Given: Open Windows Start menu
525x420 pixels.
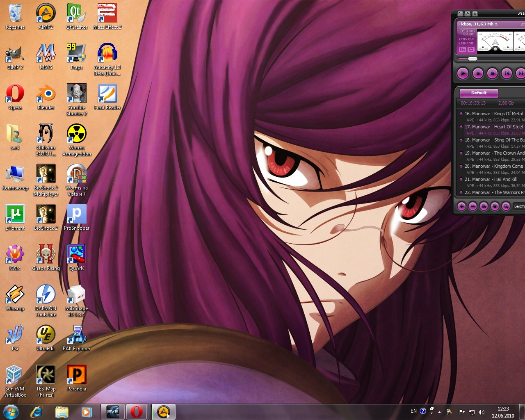Looking at the screenshot, I should [11, 412].
